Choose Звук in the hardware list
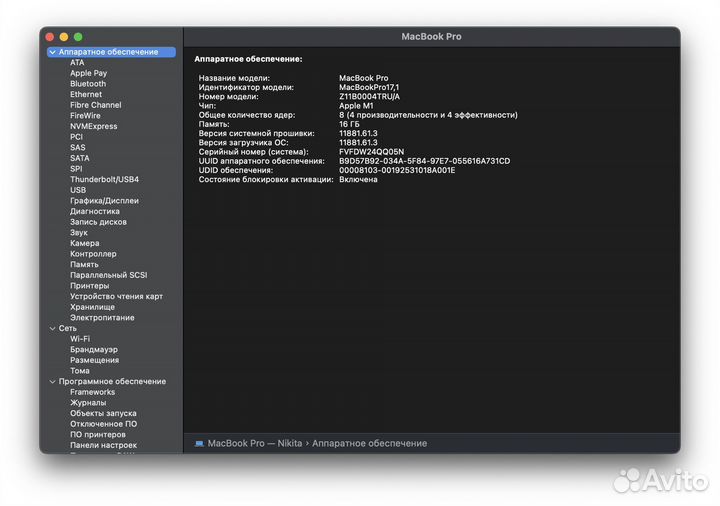This screenshot has width=720, height=506. pyautogui.click(x=79, y=233)
